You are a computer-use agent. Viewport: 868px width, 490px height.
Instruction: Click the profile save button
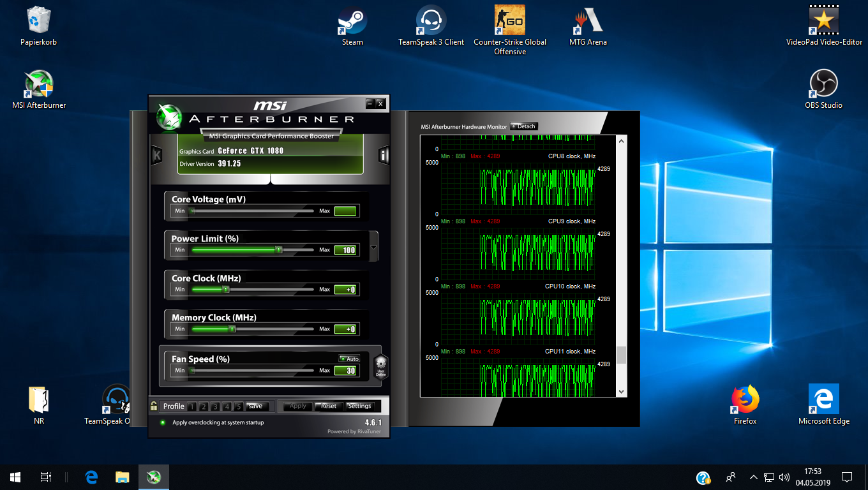(256, 406)
